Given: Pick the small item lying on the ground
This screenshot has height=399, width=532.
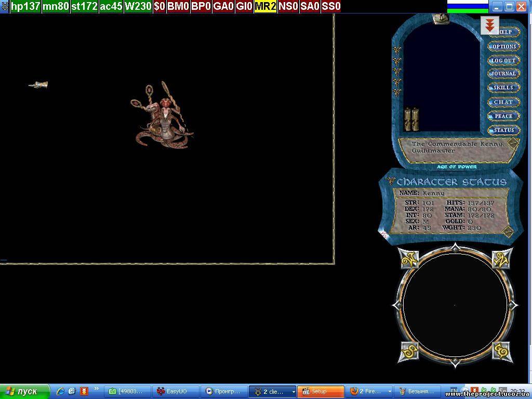Looking at the screenshot, I should (x=38, y=85).
